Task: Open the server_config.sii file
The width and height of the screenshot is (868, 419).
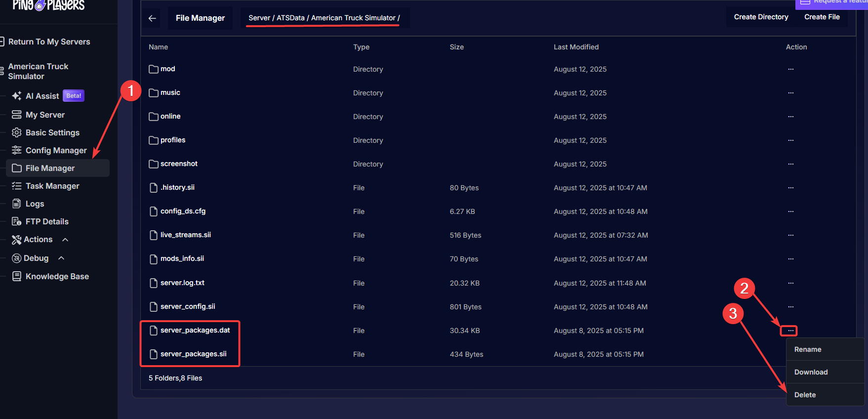Action: (x=182, y=307)
